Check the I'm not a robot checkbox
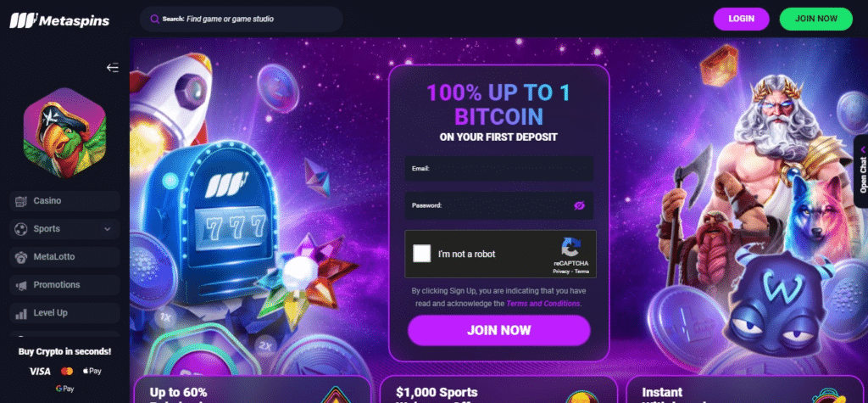This screenshot has height=403, width=868. (x=422, y=254)
